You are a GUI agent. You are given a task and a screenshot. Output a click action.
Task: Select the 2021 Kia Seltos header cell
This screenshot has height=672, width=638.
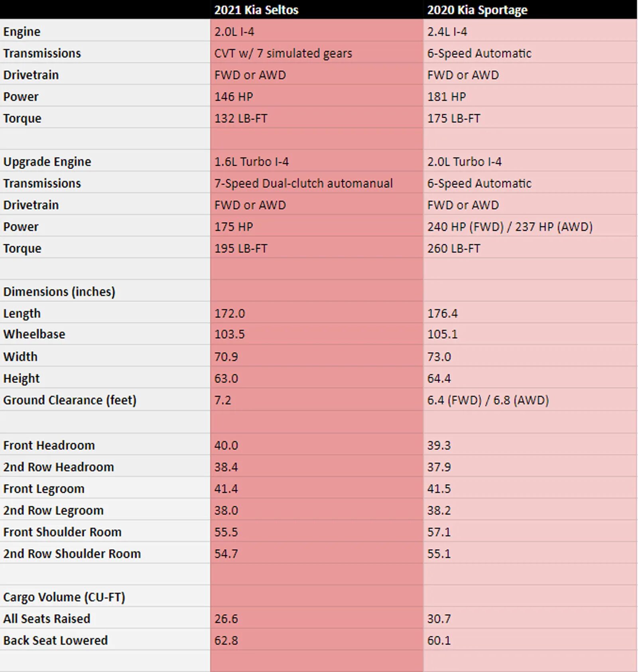pos(317,10)
